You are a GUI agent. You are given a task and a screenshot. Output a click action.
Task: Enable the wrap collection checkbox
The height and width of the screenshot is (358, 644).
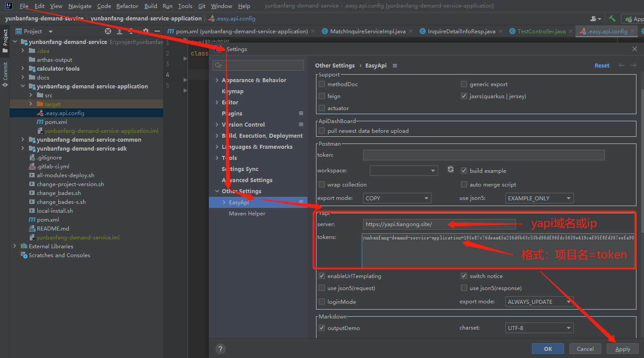(x=322, y=184)
